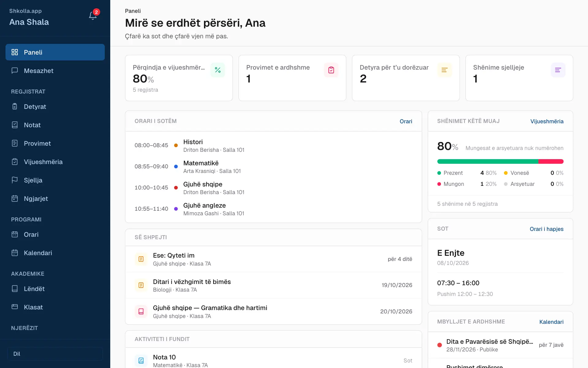The height and width of the screenshot is (368, 588).
Task: Click the purple icon on Shënime sjelljeje card
Action: 558,70
